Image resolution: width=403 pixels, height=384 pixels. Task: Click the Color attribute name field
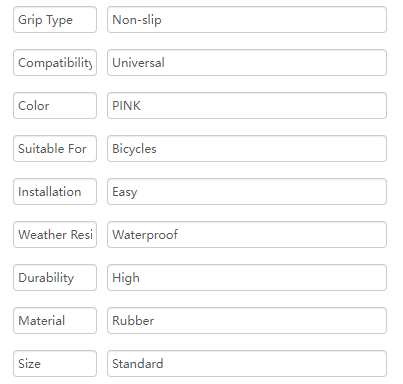pyautogui.click(x=55, y=106)
